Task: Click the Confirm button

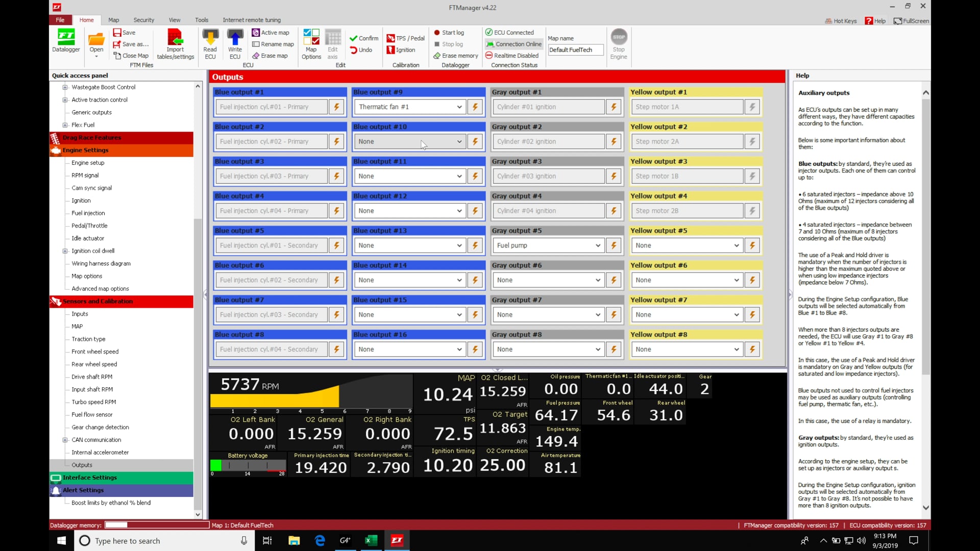Action: (x=364, y=38)
